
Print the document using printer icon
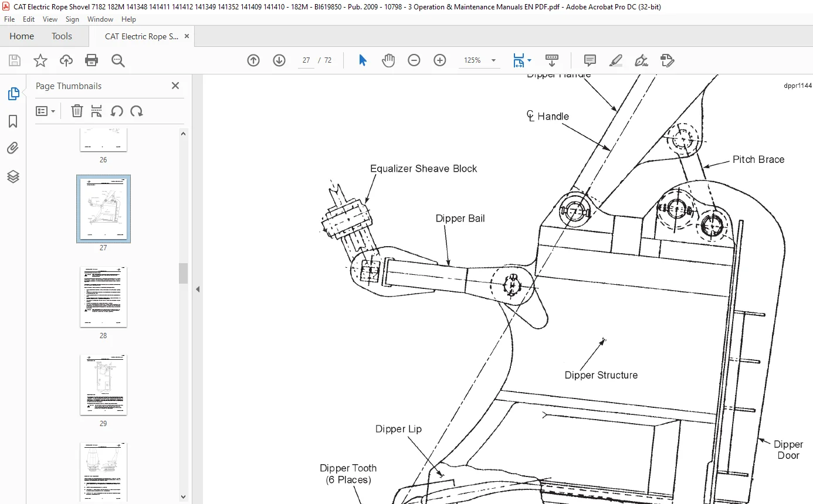click(x=92, y=60)
